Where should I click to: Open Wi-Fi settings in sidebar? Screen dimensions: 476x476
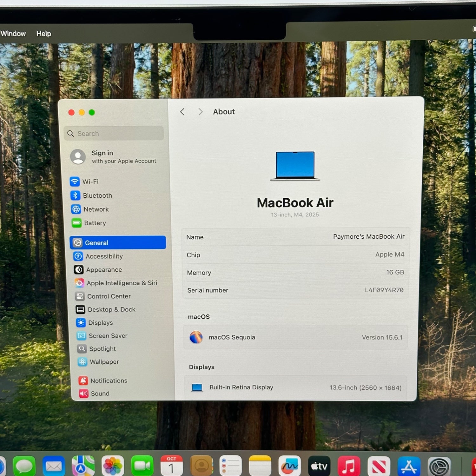(90, 182)
